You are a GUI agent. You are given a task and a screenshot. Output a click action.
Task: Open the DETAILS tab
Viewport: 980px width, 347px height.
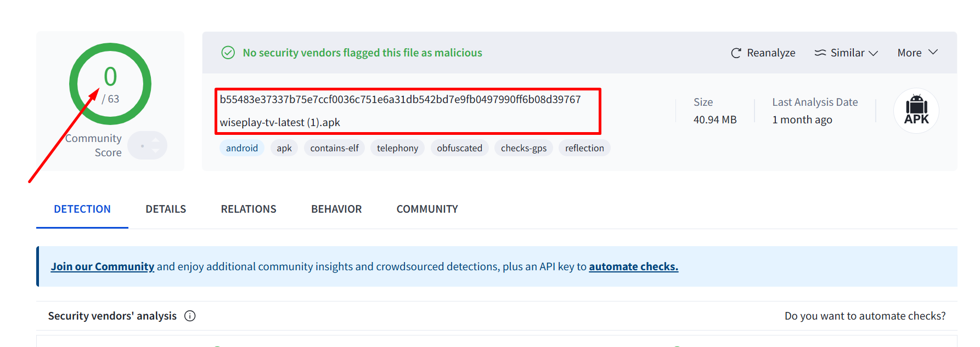166,209
